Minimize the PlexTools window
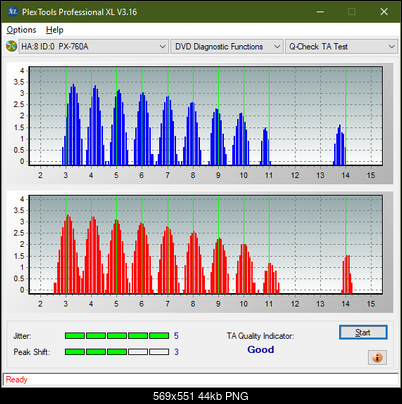The height and width of the screenshot is (404, 402). click(x=320, y=12)
